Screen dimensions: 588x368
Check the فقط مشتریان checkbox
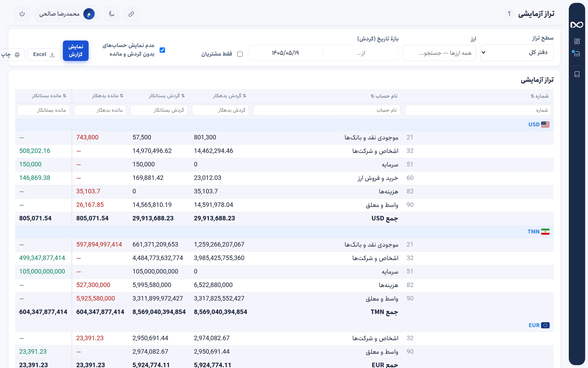[240, 54]
